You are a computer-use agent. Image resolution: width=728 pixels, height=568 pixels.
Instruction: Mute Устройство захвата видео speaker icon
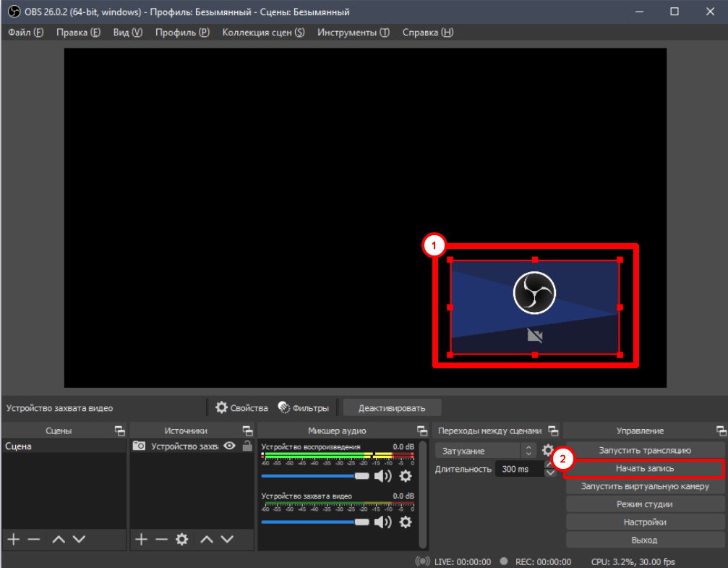coord(382,522)
